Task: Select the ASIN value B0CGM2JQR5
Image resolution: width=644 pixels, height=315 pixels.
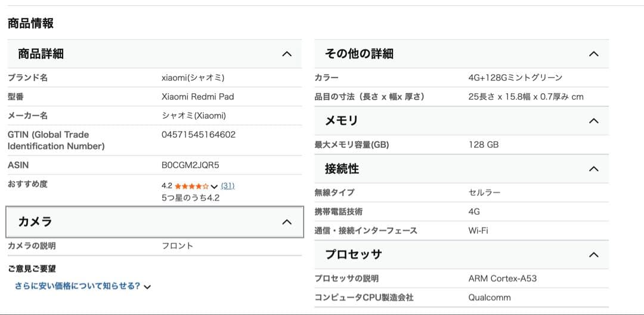Action: pos(191,165)
